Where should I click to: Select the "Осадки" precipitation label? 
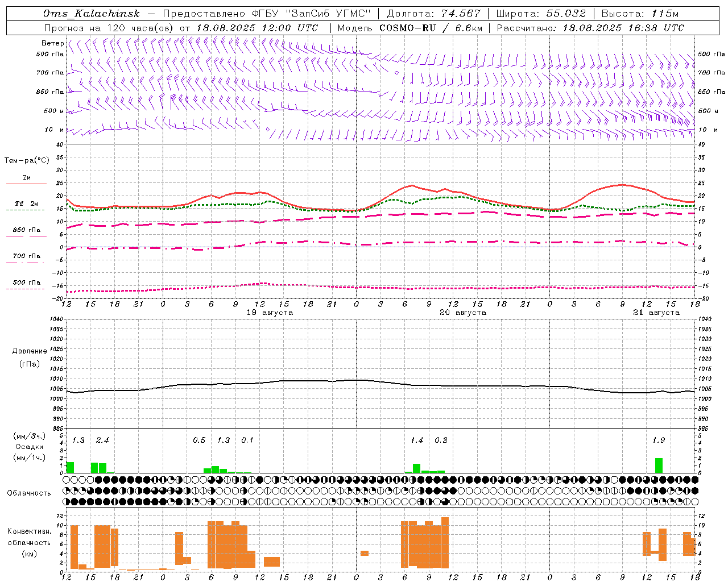click(x=30, y=447)
